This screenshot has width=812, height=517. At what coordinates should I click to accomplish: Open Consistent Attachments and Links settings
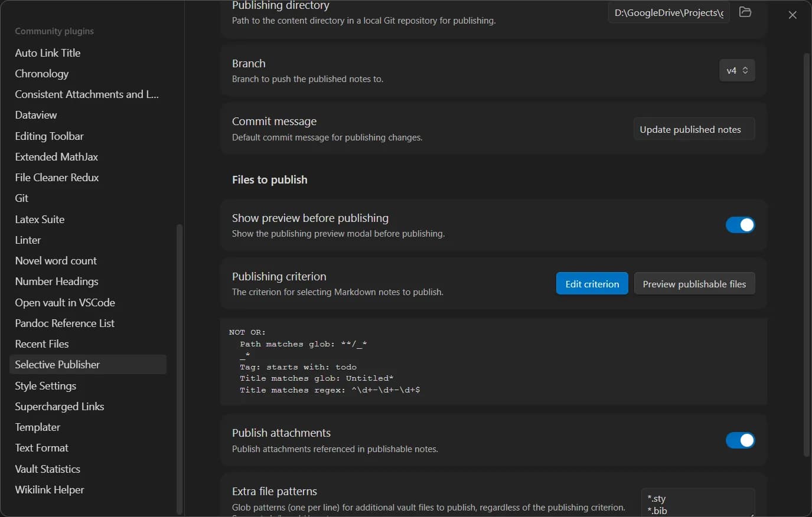click(88, 94)
